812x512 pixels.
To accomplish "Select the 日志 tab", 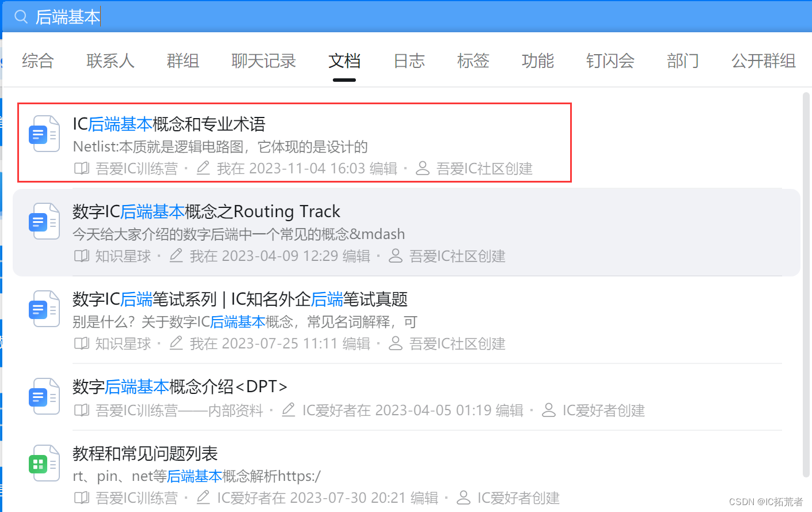I will point(409,61).
